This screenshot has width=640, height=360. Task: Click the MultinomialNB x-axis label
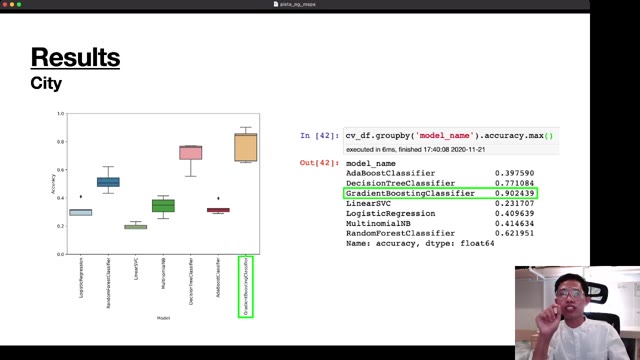pos(163,273)
